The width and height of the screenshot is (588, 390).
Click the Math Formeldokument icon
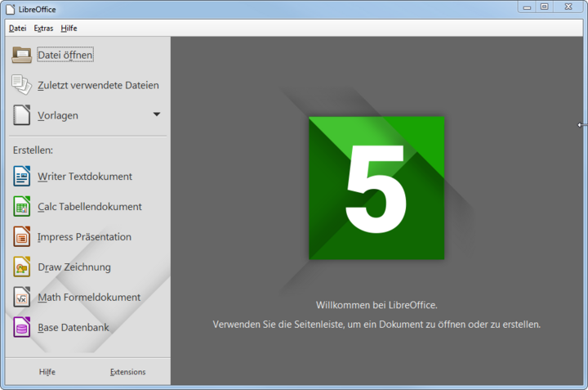(x=22, y=297)
